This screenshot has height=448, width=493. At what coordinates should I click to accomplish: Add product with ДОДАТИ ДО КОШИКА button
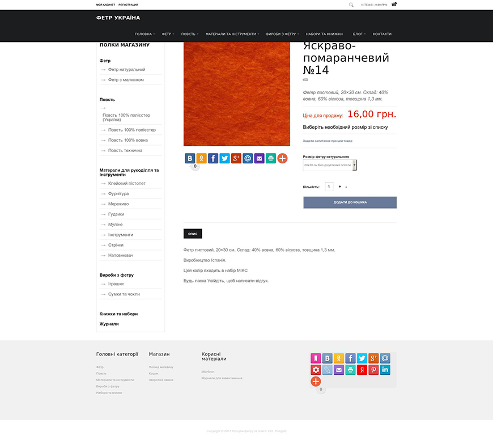coord(350,202)
